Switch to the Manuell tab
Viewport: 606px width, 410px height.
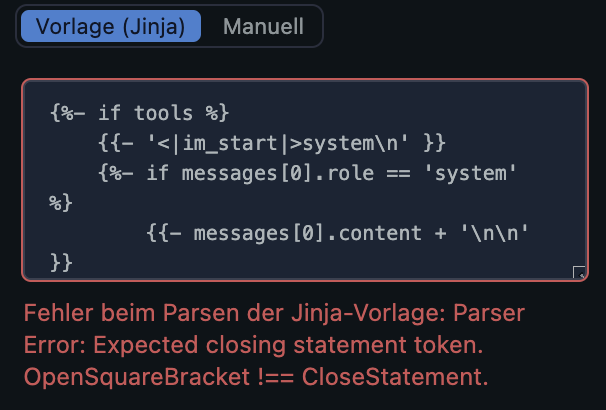pyautogui.click(x=263, y=27)
